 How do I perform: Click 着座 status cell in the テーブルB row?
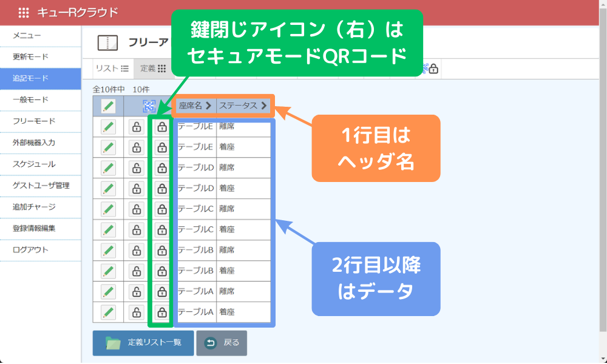coord(243,271)
